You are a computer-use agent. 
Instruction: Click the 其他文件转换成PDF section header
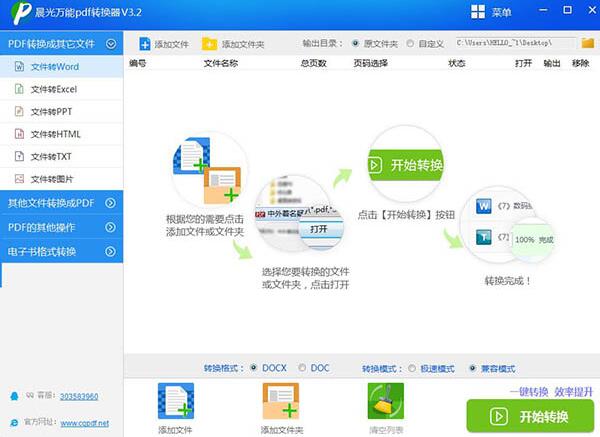tap(62, 203)
